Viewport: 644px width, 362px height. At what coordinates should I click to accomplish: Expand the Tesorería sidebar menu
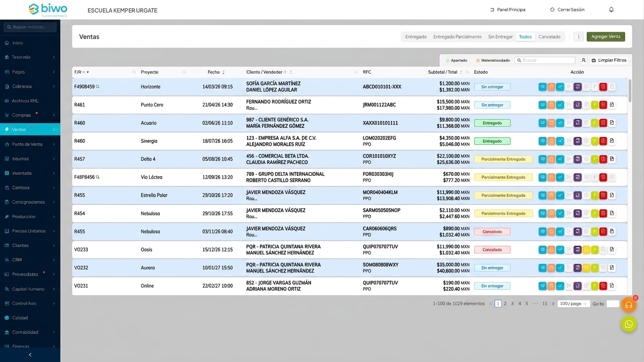(30, 57)
